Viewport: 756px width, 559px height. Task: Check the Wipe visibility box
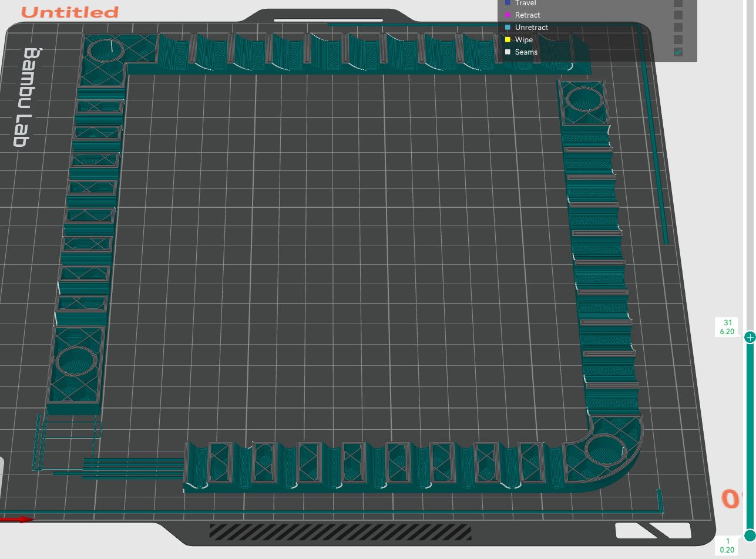[x=678, y=40]
